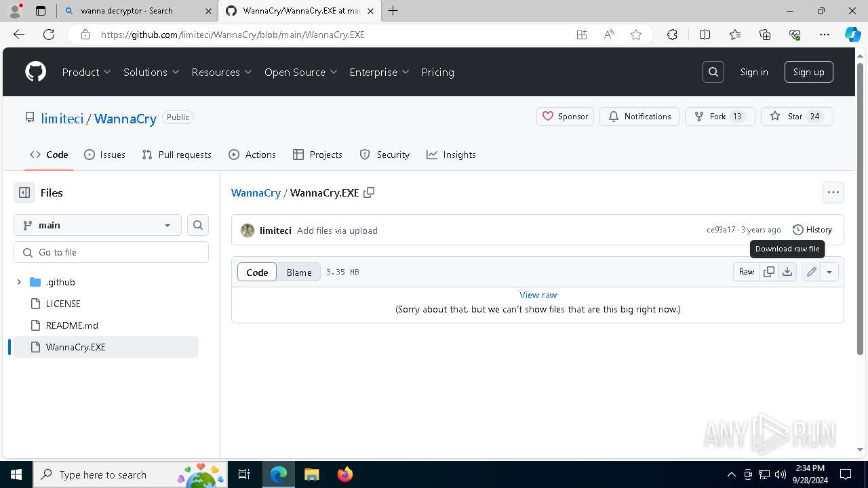Open the tab actions menu icon

[41, 11]
